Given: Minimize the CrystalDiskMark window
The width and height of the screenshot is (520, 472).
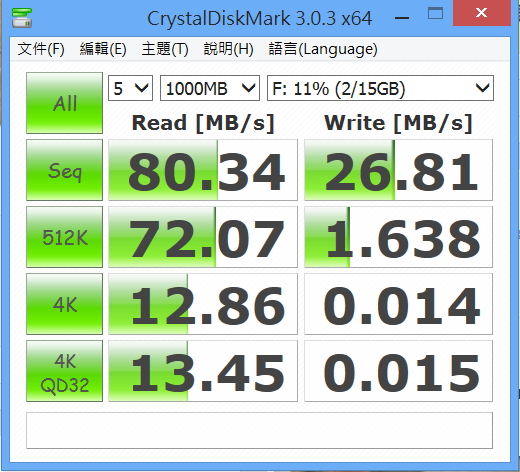Looking at the screenshot, I should [x=402, y=18].
